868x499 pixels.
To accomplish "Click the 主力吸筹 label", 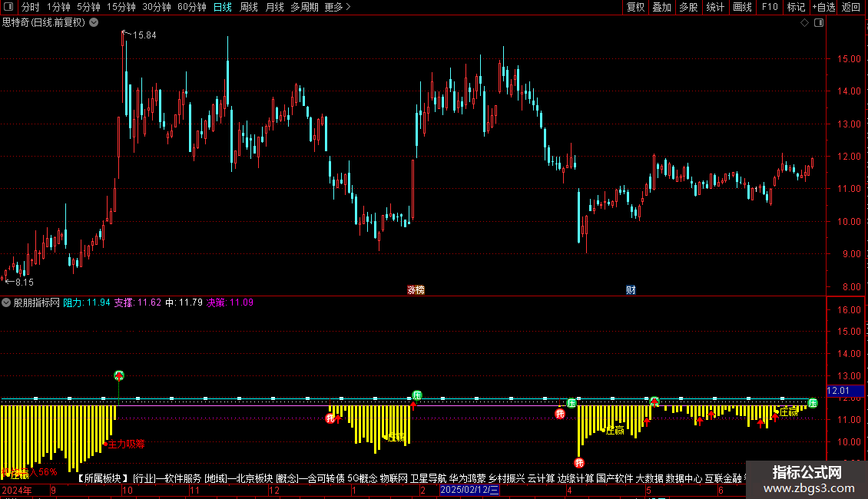I will (126, 444).
